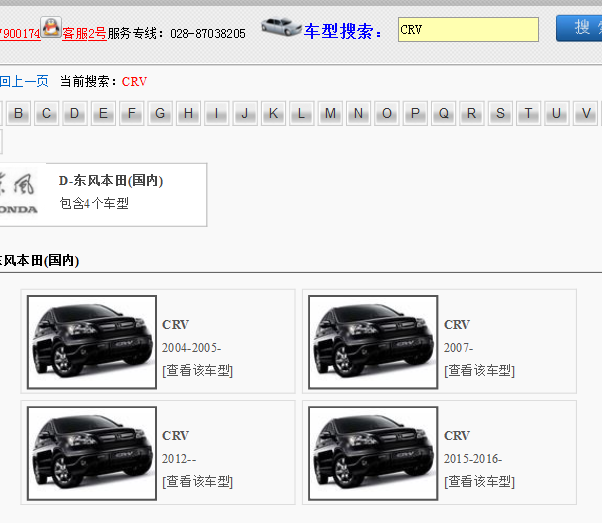Open the CRV 2015-2016 car thumbnail

(373, 453)
